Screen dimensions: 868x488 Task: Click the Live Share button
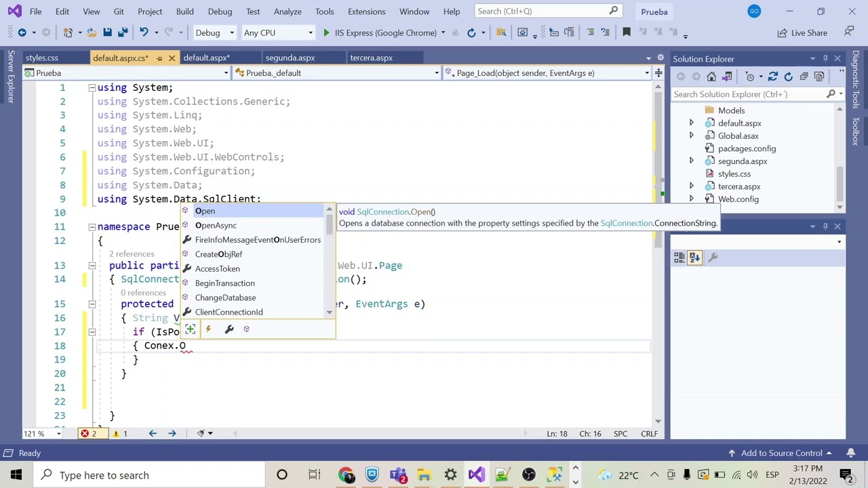tap(802, 33)
